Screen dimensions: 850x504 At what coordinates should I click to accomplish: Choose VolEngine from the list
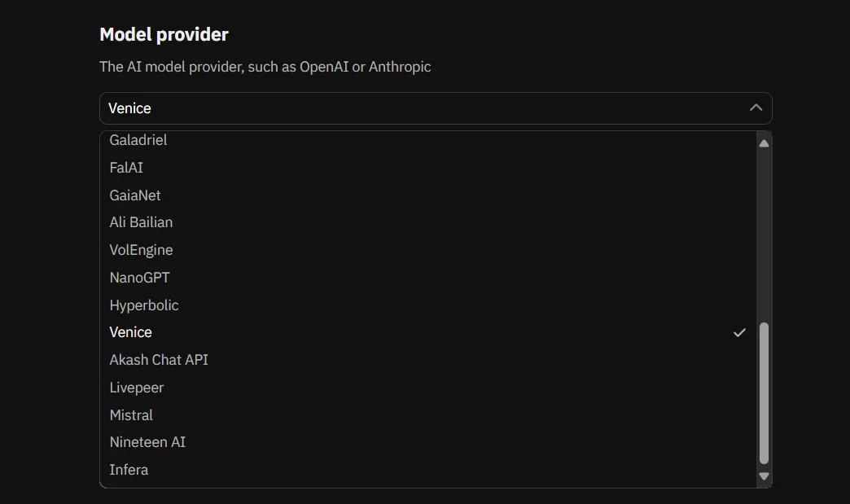tap(141, 250)
